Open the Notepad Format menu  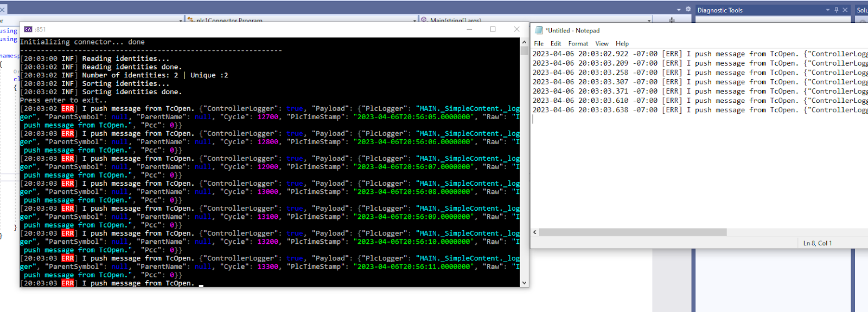tap(578, 43)
